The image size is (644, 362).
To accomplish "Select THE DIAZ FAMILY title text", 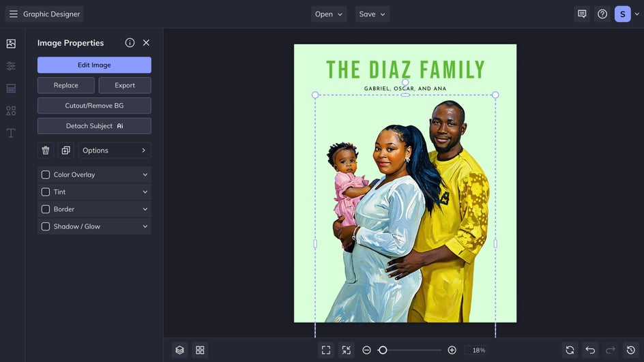I will coord(405,70).
